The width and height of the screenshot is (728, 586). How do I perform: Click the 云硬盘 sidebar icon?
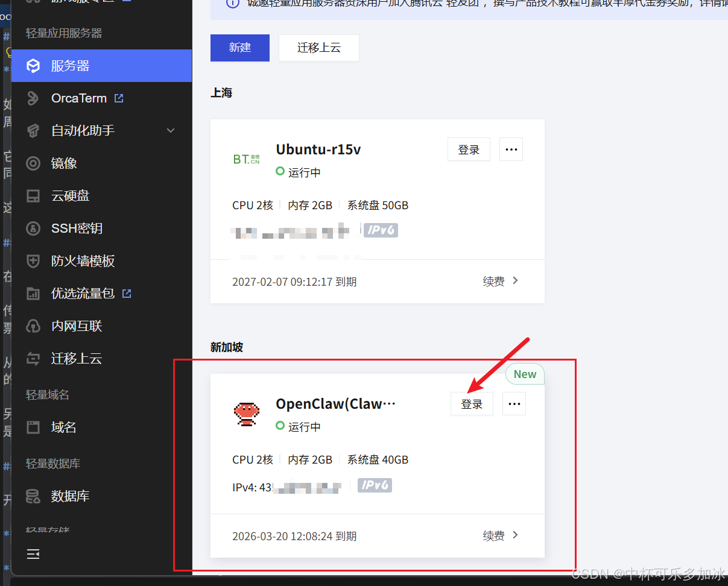[33, 196]
